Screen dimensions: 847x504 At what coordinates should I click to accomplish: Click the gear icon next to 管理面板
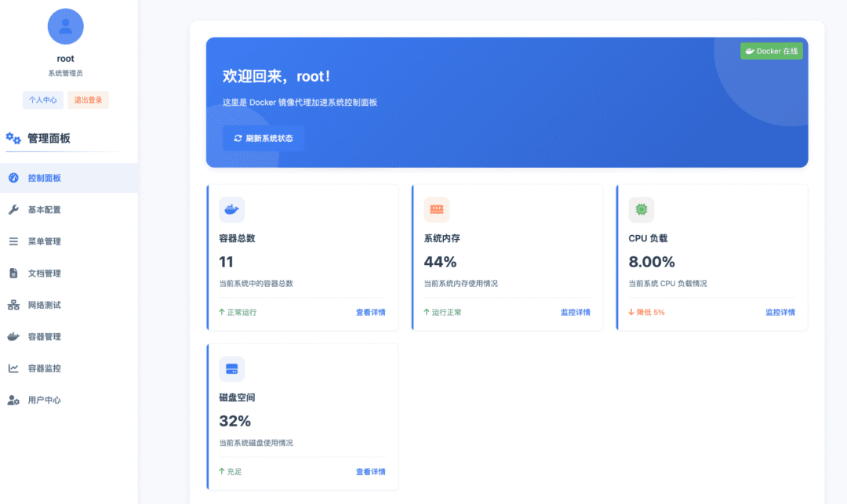point(11,137)
